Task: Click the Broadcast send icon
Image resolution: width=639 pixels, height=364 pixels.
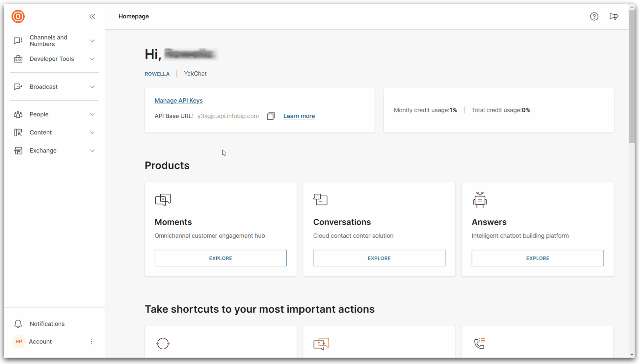Action: 18,87
